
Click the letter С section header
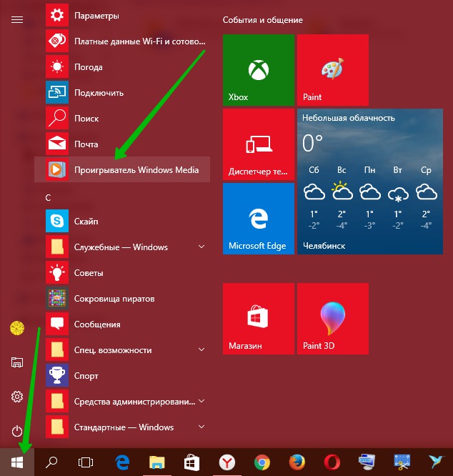pyautogui.click(x=48, y=198)
